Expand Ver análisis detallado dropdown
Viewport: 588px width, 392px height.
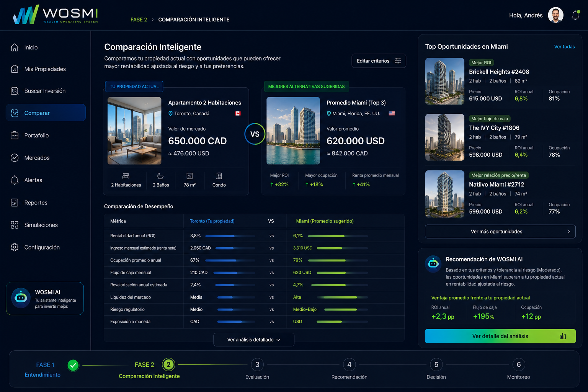pos(254,340)
